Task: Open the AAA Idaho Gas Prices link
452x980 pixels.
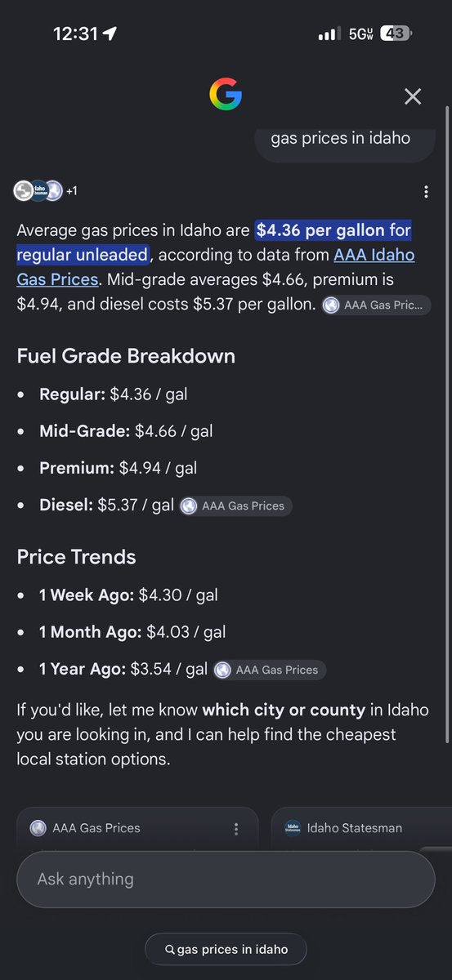Action: 216,267
